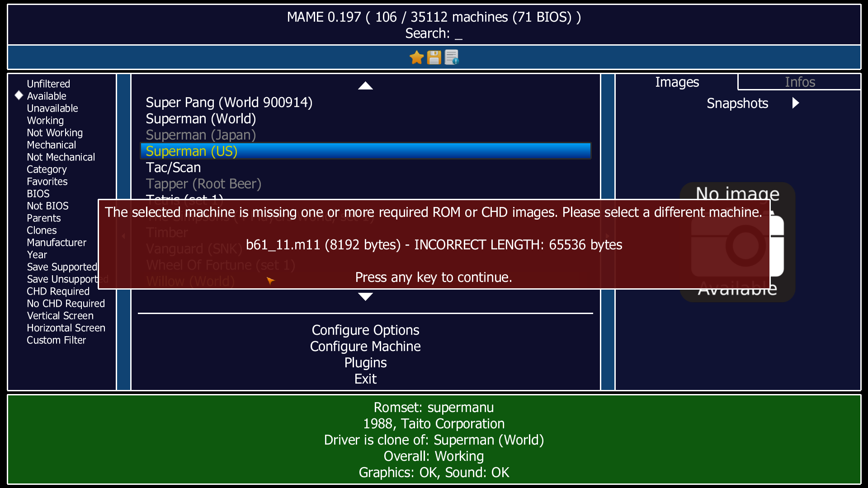Switch to Images panel tab
868x488 pixels.
pyautogui.click(x=677, y=82)
